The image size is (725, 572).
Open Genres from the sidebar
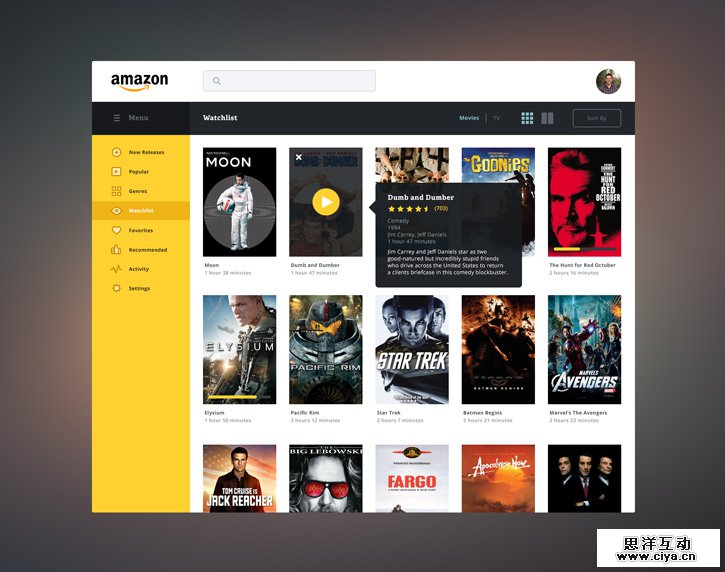(116, 191)
